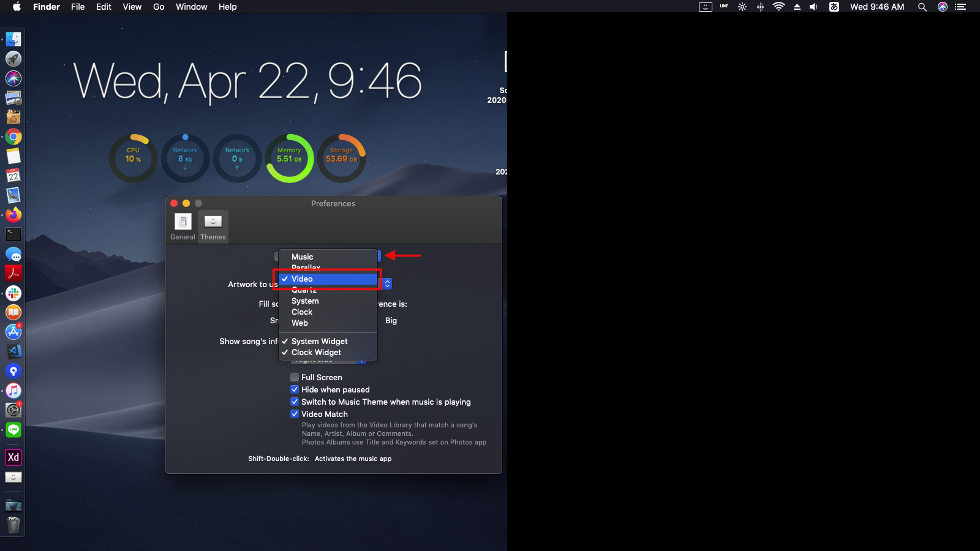Switch to the General preferences tab
980x551 pixels.
pyautogui.click(x=183, y=227)
